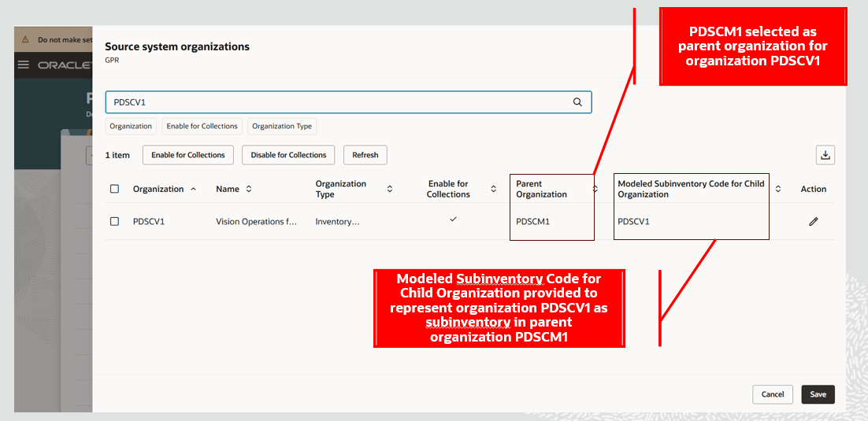The height and width of the screenshot is (421, 868).
Task: Click the GPR subtitle text
Action: point(112,60)
